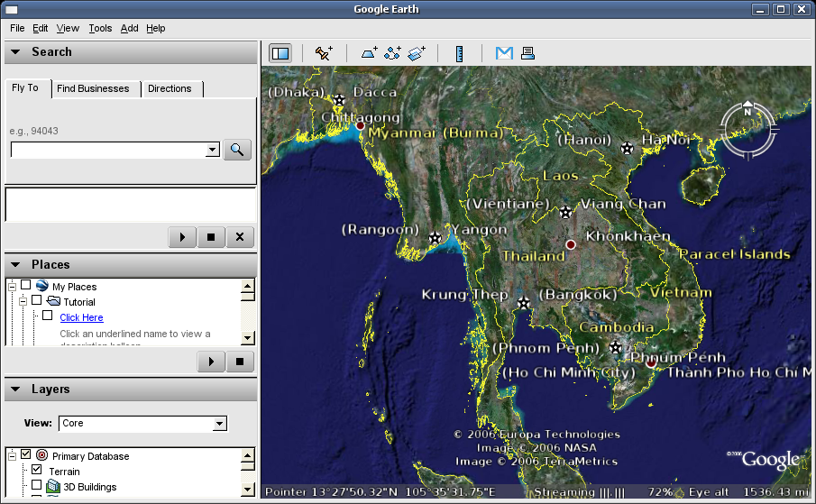This screenshot has height=504, width=816.
Task: Open the Help menu
Action: (156, 28)
